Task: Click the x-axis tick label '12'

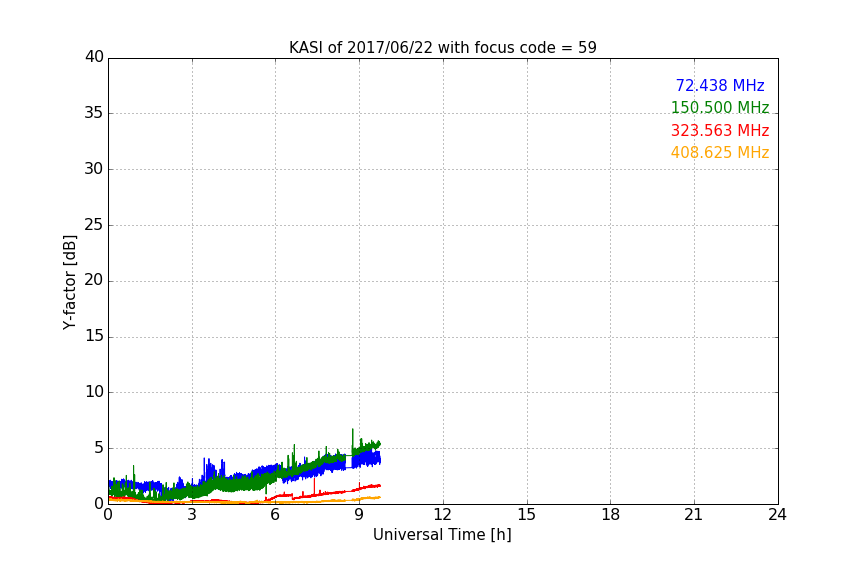Action: point(442,515)
